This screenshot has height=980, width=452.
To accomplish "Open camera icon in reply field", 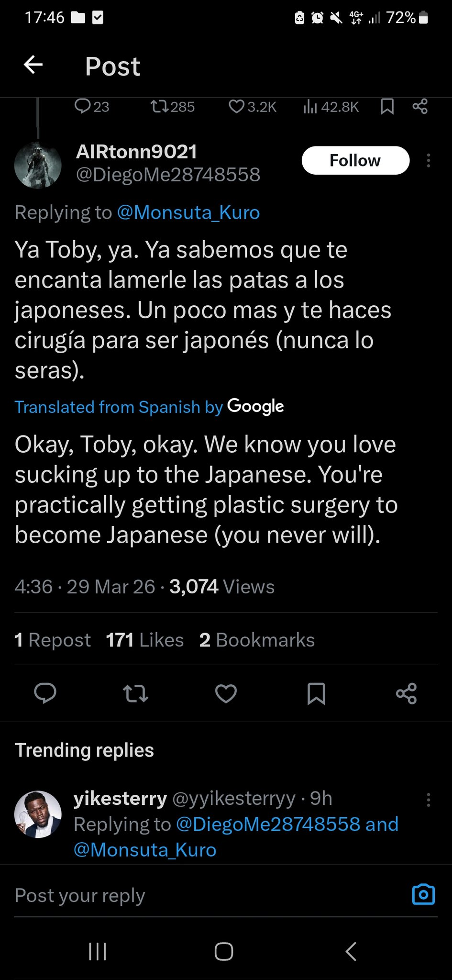I will click(423, 894).
